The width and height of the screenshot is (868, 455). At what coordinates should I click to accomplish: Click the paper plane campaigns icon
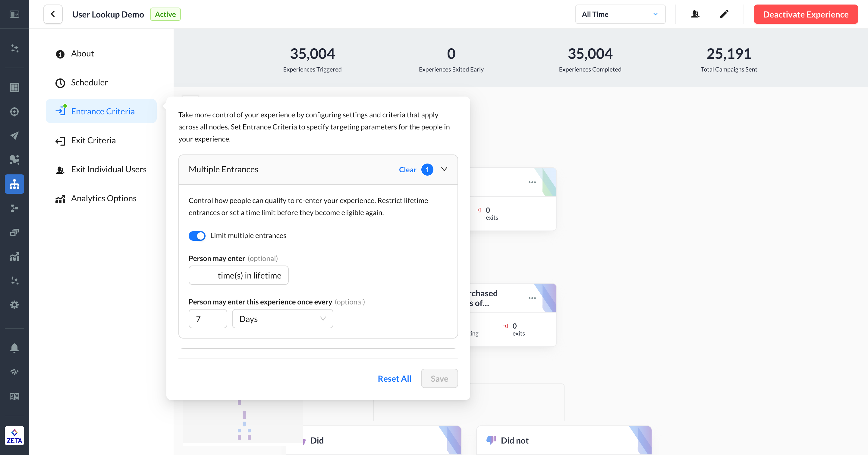tap(14, 135)
